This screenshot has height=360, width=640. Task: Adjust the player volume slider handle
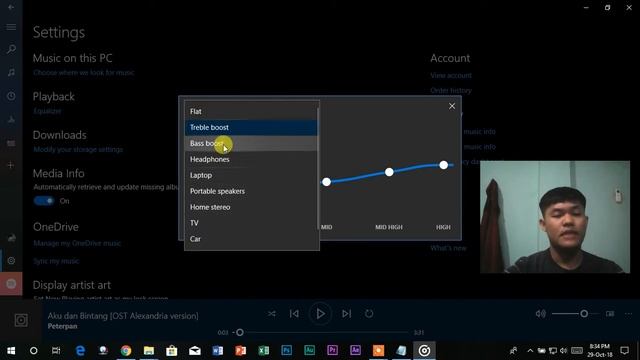click(584, 313)
